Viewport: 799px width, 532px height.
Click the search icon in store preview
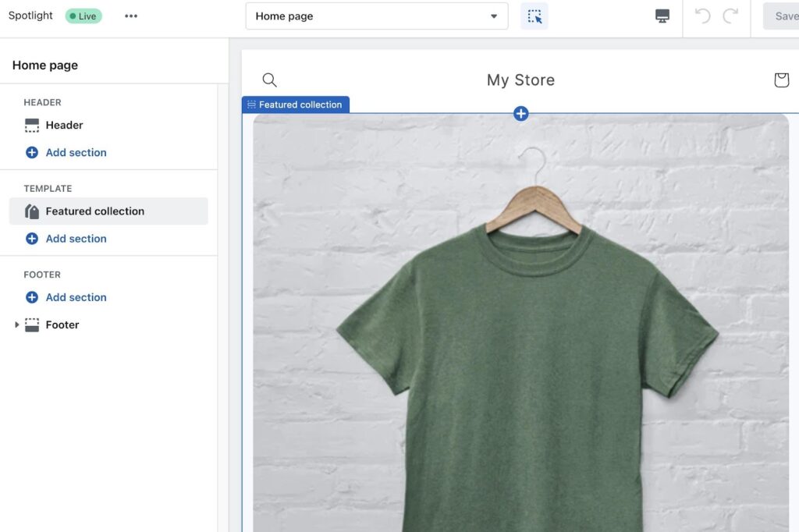click(270, 80)
